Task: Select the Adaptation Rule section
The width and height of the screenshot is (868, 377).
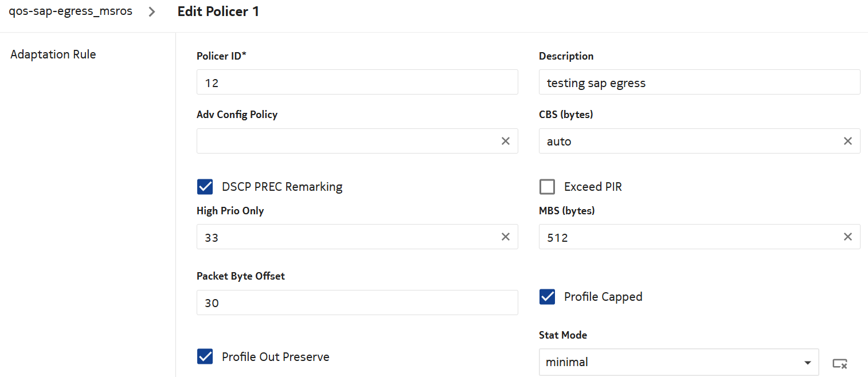Action: point(53,55)
